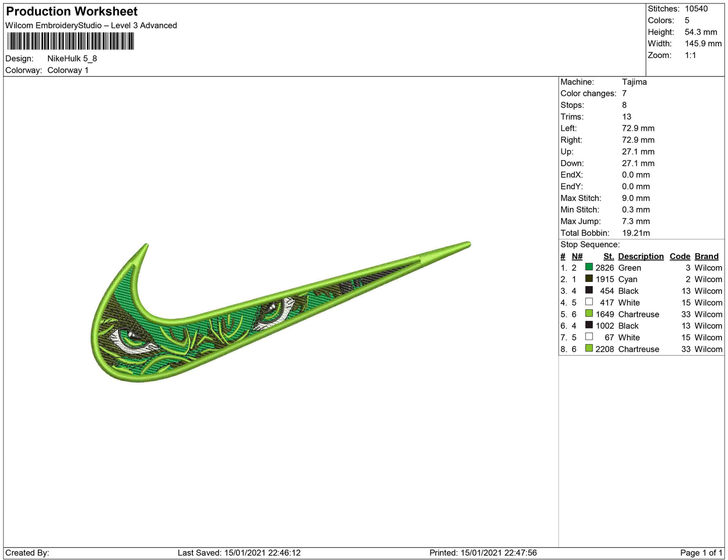Click the Description column header
The height and width of the screenshot is (560, 728).
(640, 256)
